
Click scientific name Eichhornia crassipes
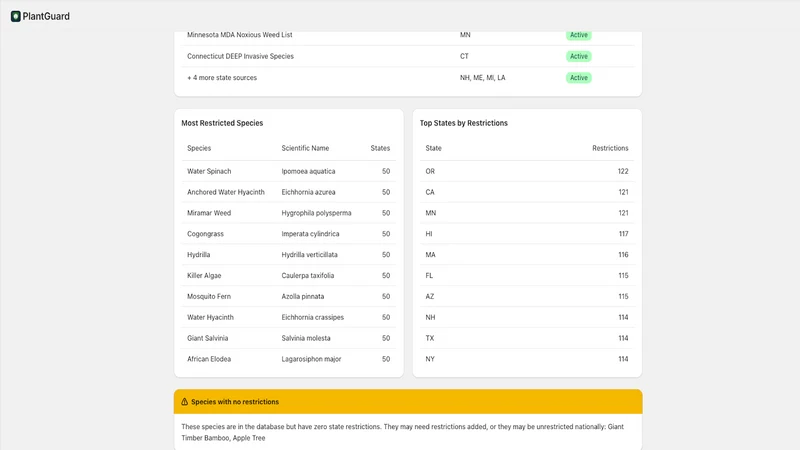tap(313, 317)
